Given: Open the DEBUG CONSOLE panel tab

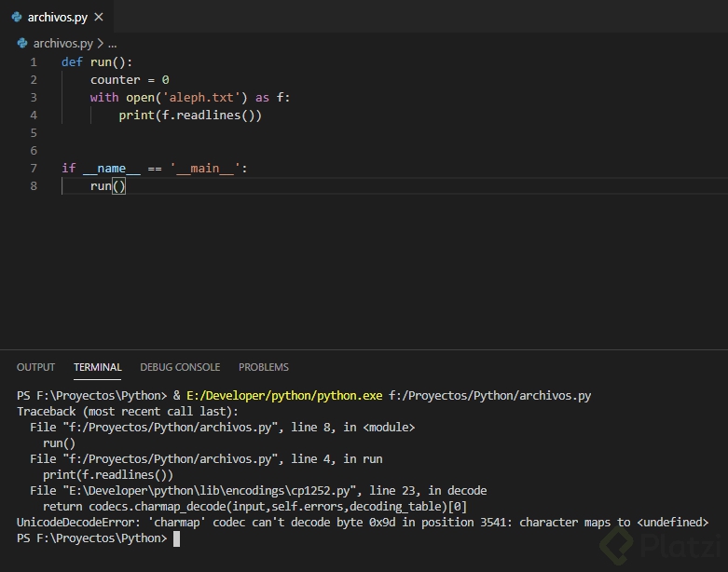Looking at the screenshot, I should tap(180, 367).
